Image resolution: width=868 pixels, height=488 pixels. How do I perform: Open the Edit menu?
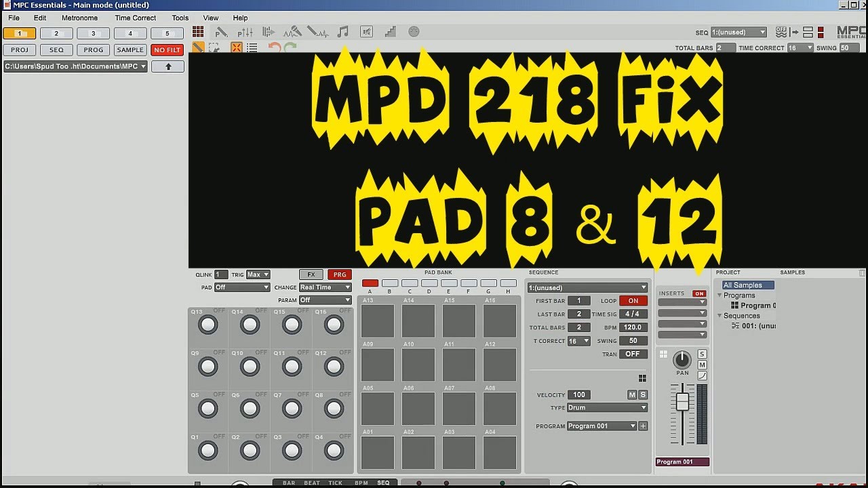point(40,18)
